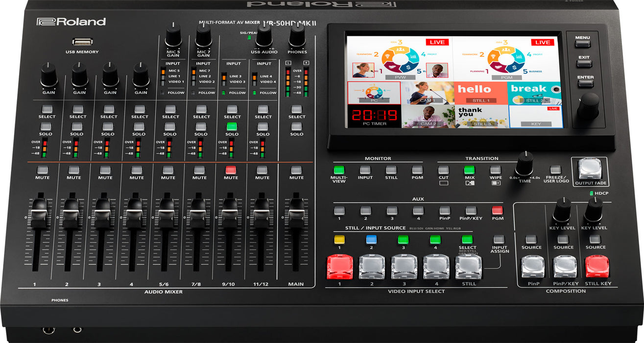Switch monitor to MULTI-VIEW
The image size is (644, 343).
tap(339, 170)
